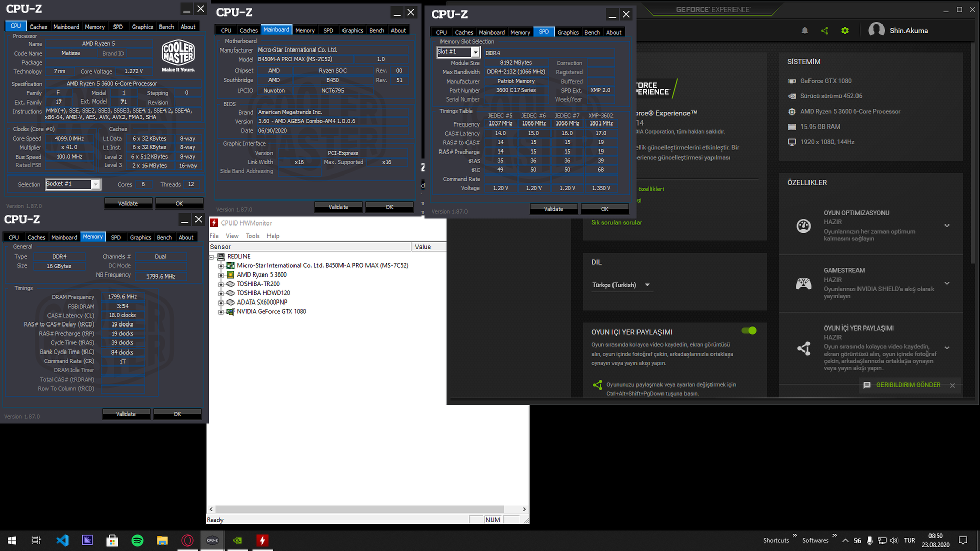Open HWMonitor View menu
The image size is (980, 551).
232,236
